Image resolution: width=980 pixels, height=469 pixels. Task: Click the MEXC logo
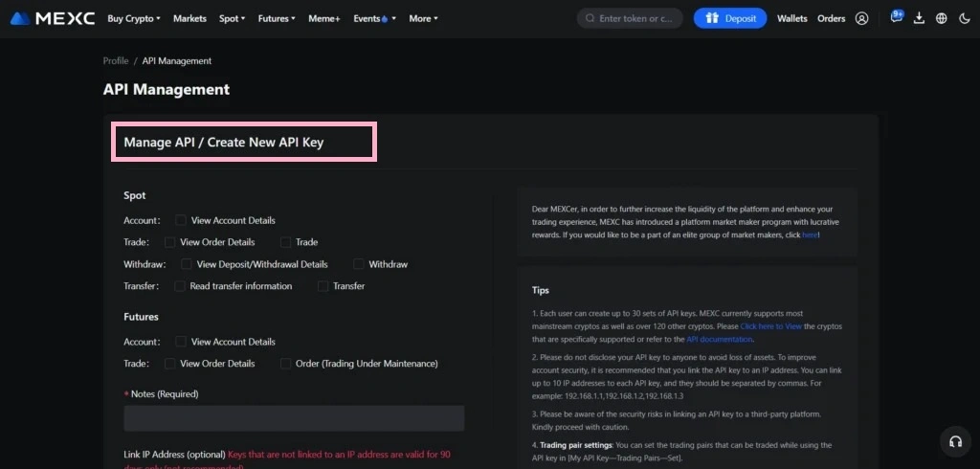(53, 19)
